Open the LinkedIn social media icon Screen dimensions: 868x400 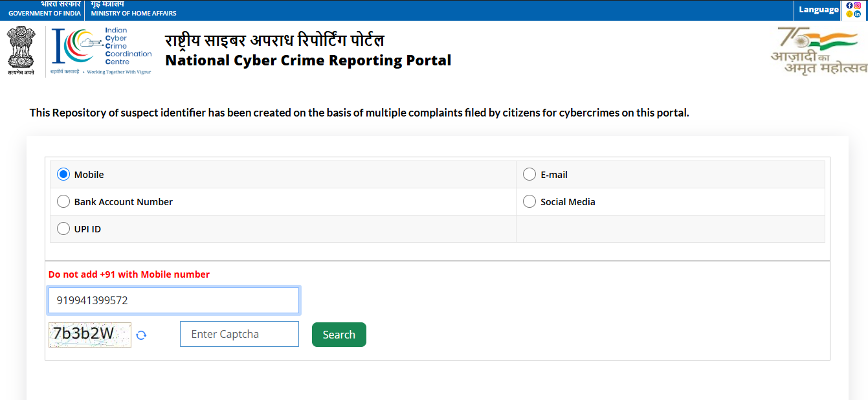[858, 14]
